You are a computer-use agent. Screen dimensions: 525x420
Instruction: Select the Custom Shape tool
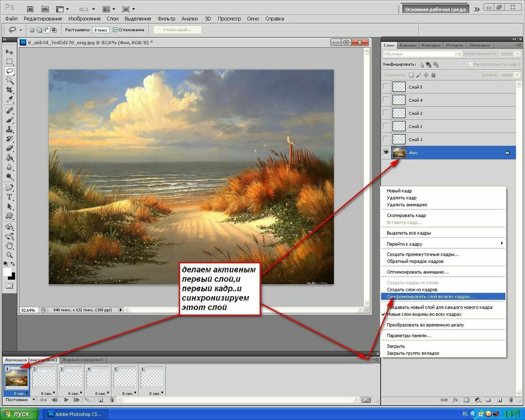tap(10, 216)
